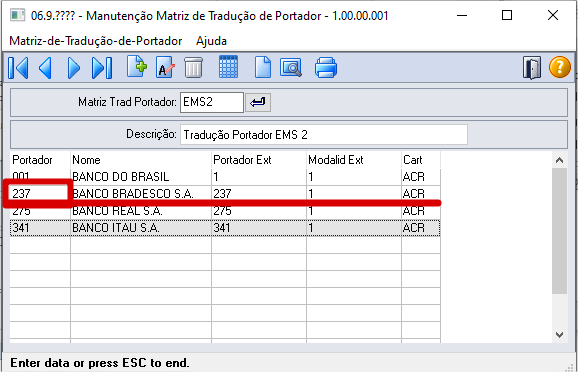
Task: Click the scrollbar down arrow
Action: click(560, 335)
